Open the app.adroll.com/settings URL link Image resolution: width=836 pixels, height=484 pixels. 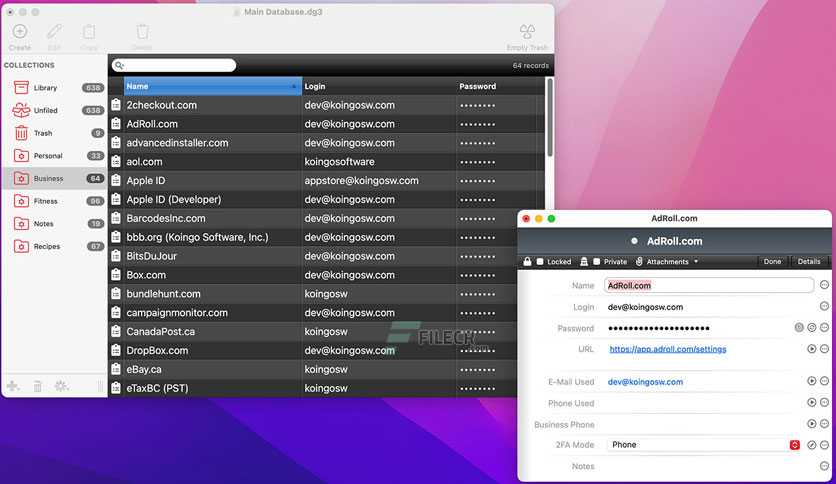click(668, 349)
